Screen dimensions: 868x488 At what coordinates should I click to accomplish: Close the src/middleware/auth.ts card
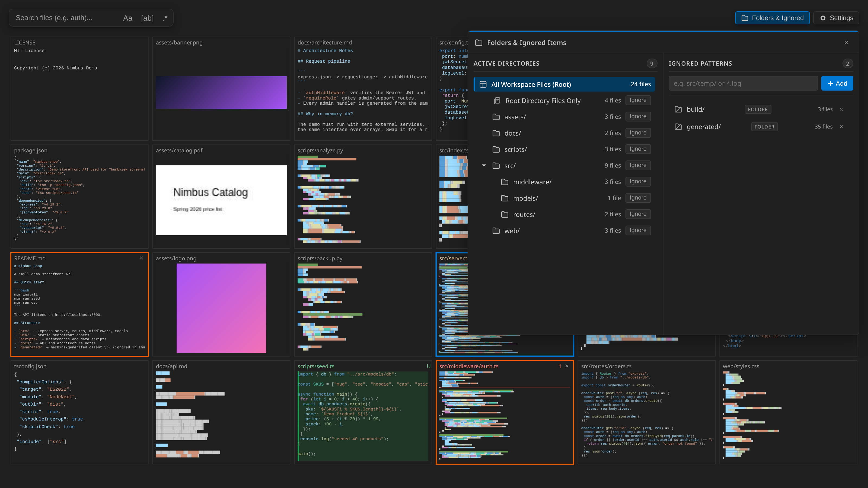click(567, 366)
